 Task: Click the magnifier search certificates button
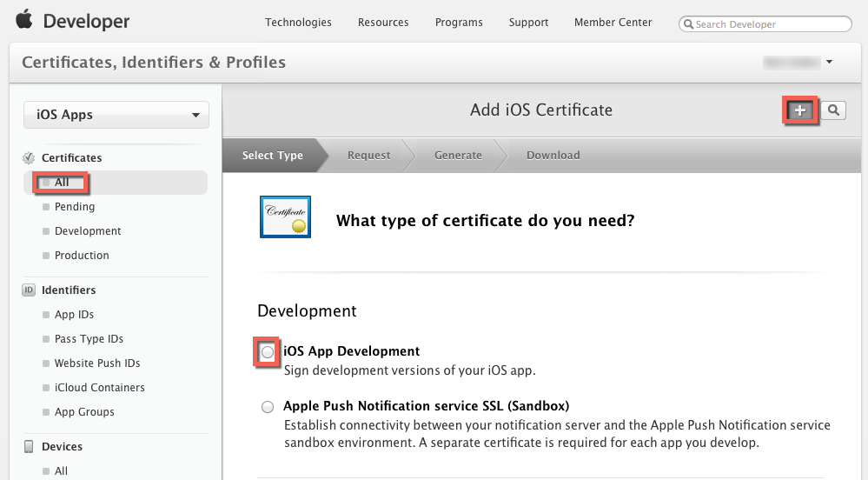[x=833, y=110]
